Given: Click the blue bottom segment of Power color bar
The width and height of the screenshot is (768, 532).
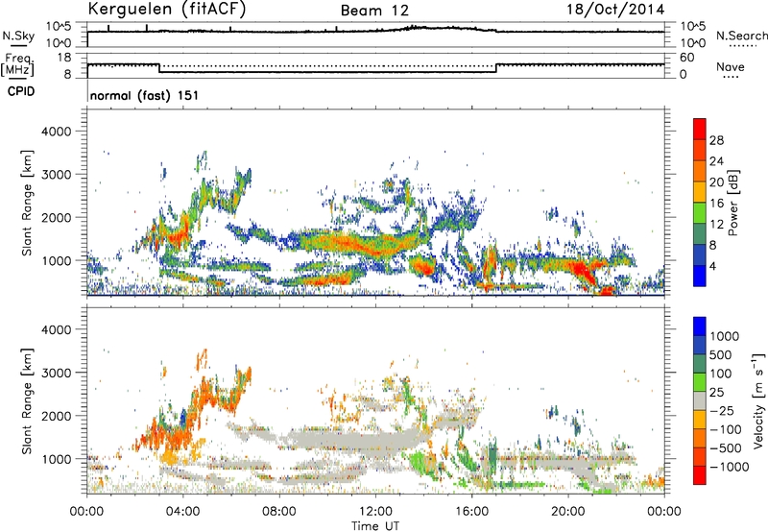Looking at the screenshot, I should click(700, 276).
